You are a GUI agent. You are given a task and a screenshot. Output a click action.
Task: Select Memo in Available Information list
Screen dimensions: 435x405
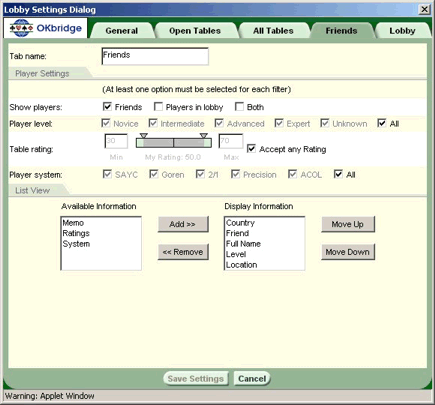(x=73, y=223)
